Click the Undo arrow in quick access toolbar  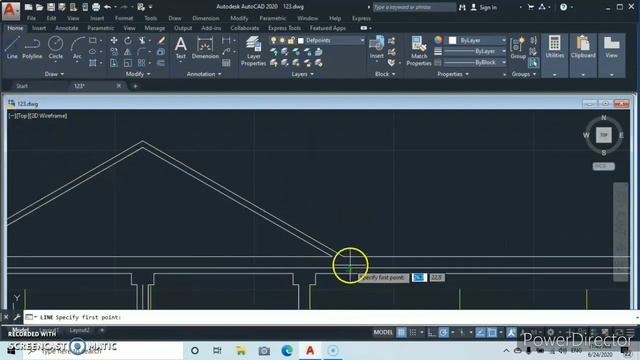pyautogui.click(x=107, y=7)
